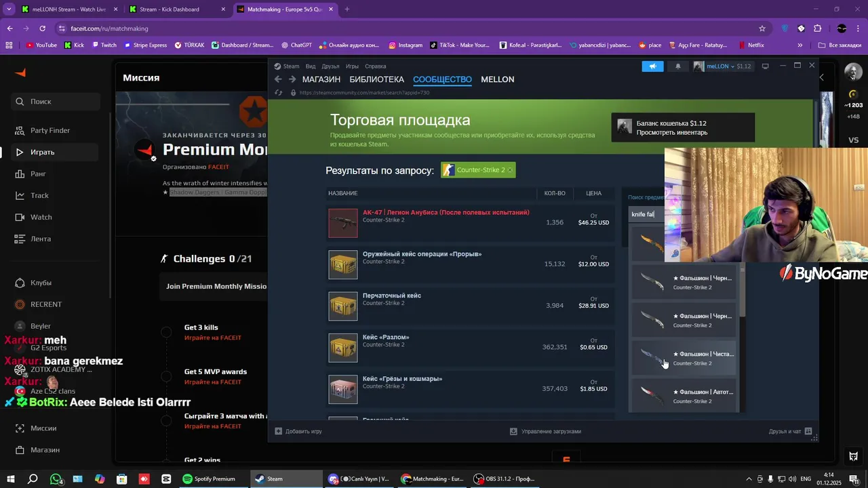Switch Steam to Big Picture mode icon
This screenshot has width=868, height=488.
pyautogui.click(x=765, y=66)
